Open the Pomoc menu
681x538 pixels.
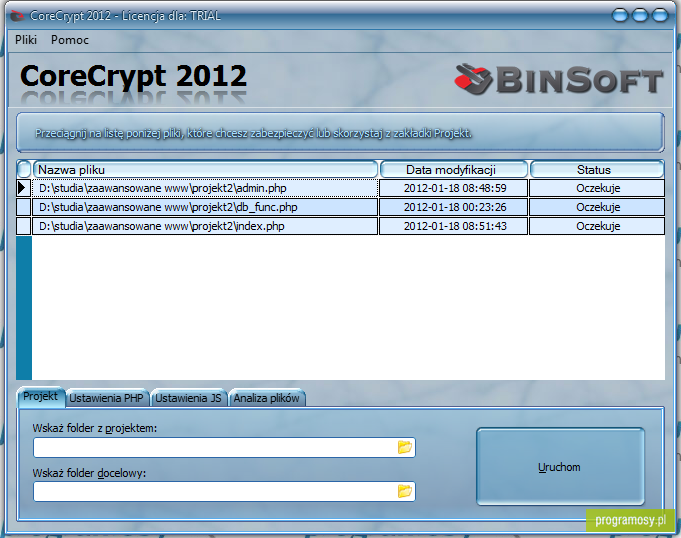[x=69, y=40]
